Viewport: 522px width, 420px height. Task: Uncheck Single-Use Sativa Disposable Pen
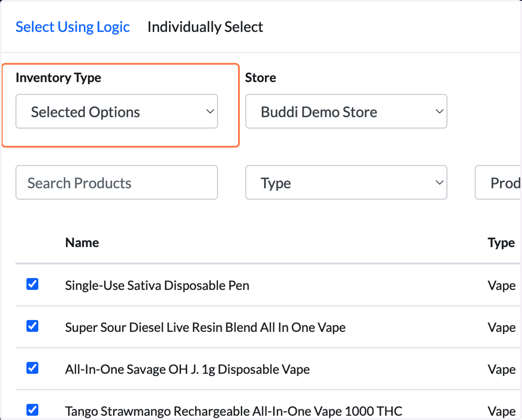(x=33, y=284)
